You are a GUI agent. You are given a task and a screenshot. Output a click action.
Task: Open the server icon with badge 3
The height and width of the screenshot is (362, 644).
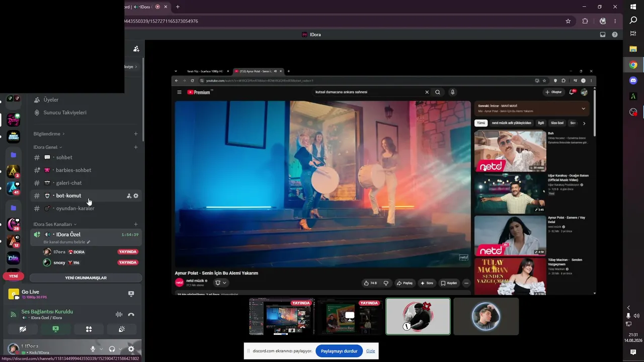(13, 171)
